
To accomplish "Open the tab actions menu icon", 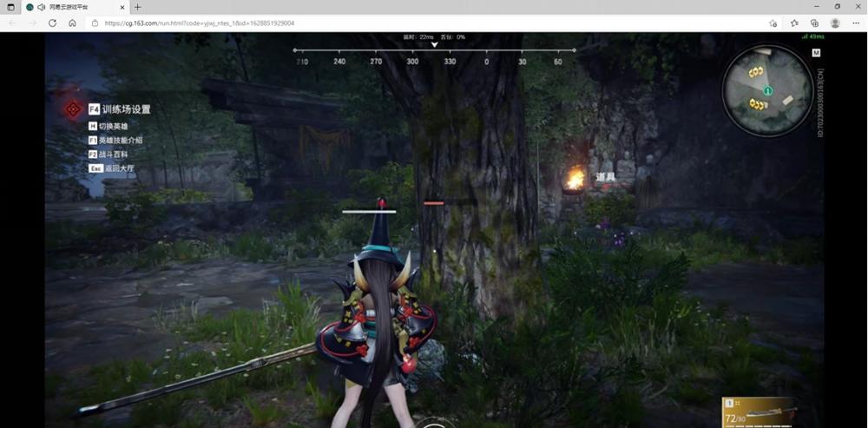I will [x=10, y=7].
